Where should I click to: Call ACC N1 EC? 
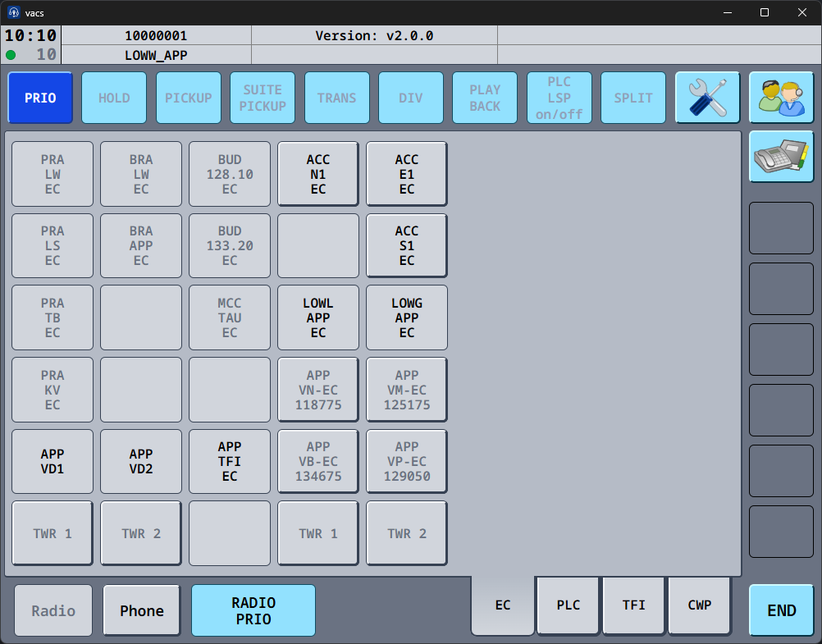[318, 174]
